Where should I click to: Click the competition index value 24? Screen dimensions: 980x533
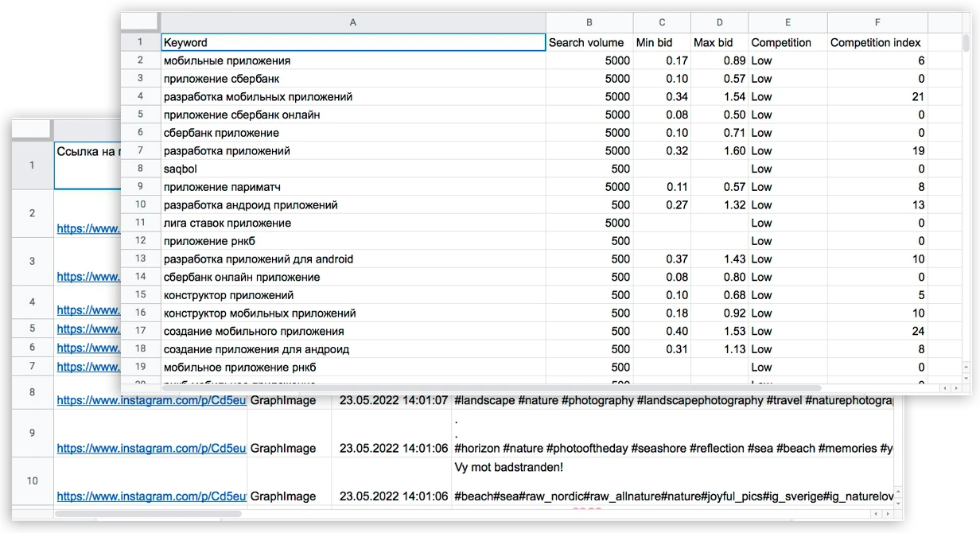tap(877, 332)
